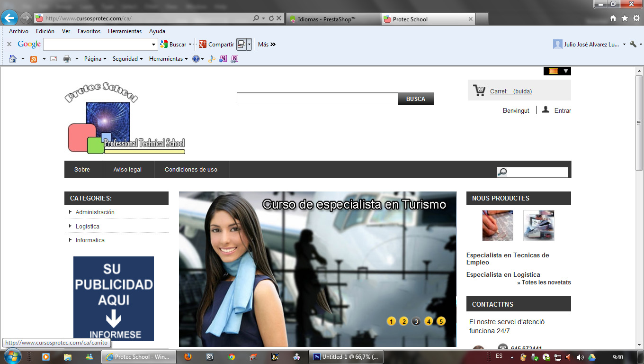Click the Google toolbar wrench options icon
Screen dimensions: 644x364
(633, 44)
